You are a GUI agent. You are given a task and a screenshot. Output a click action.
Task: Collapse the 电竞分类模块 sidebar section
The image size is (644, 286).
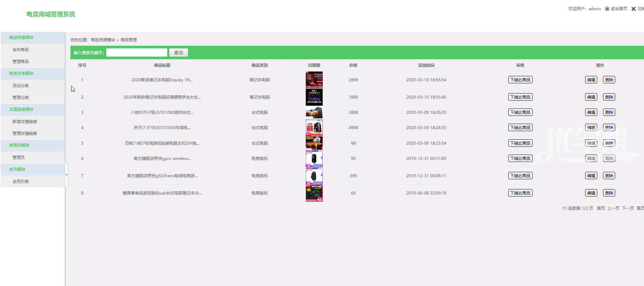(21, 74)
